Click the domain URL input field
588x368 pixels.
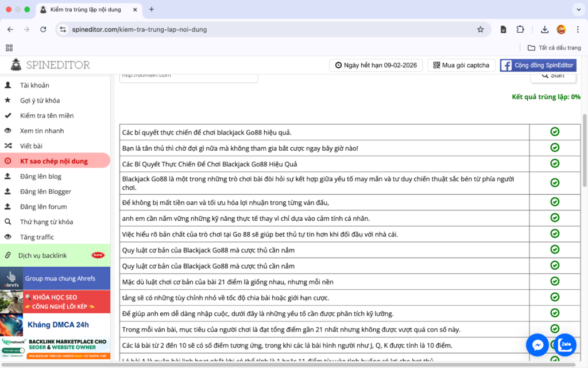click(188, 76)
